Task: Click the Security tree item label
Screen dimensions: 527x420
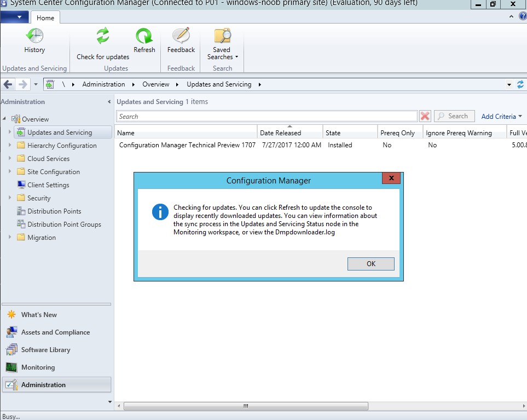Action: [x=39, y=198]
